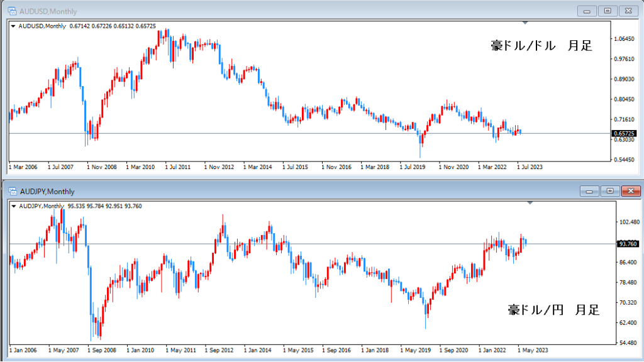Viewport: 644px width, 362px height.
Task: Minimize the AUDUSD Monthly chart window
Action: [587, 11]
